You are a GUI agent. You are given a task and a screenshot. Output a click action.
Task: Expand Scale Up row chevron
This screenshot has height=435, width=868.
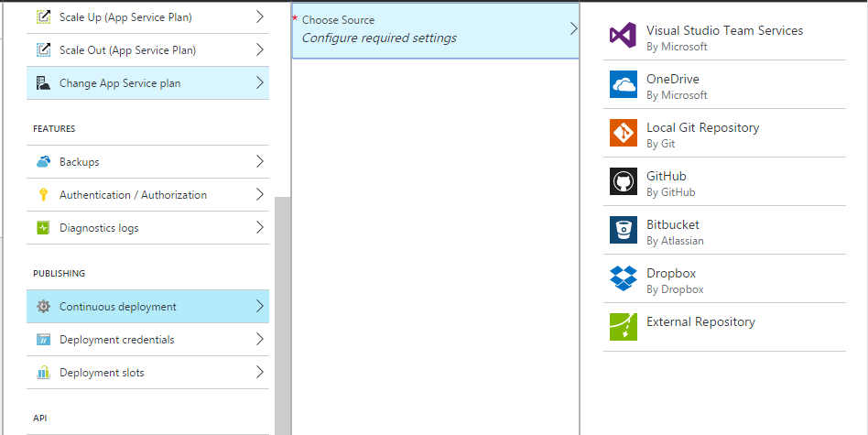tap(260, 17)
